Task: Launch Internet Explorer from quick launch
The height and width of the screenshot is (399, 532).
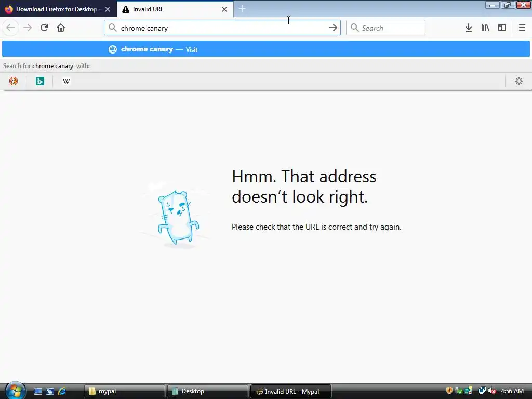Action: (x=62, y=391)
